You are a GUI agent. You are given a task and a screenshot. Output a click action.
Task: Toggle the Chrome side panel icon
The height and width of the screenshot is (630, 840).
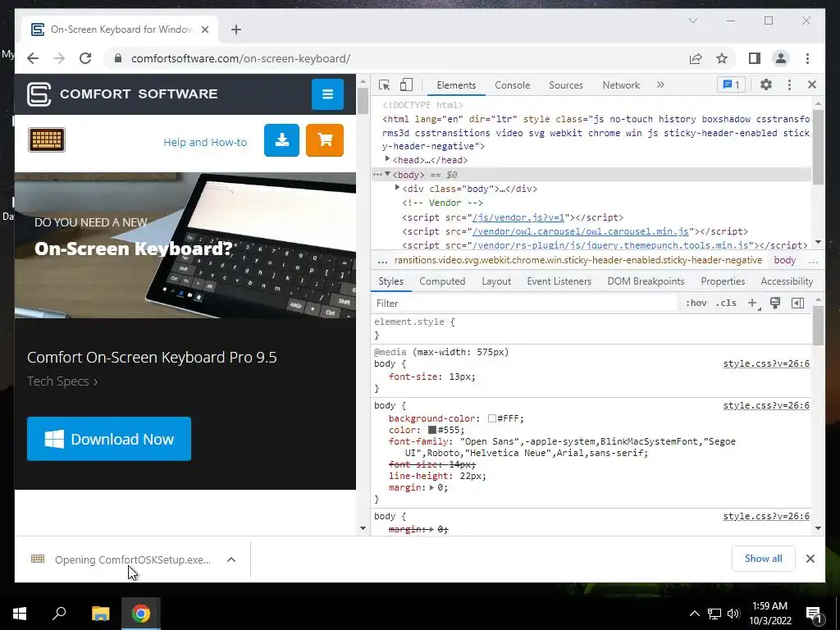tap(755, 58)
